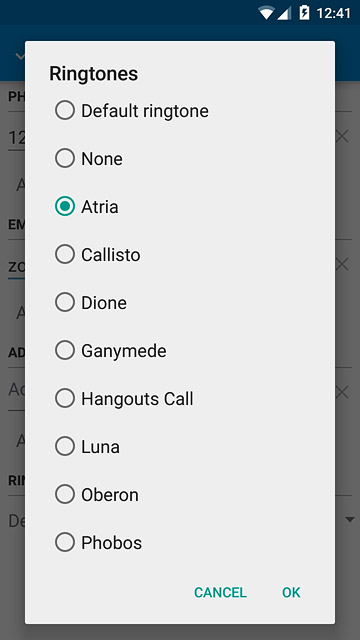360x640 pixels.
Task: Choose the Oberon ringtone
Action: [x=180, y=494]
